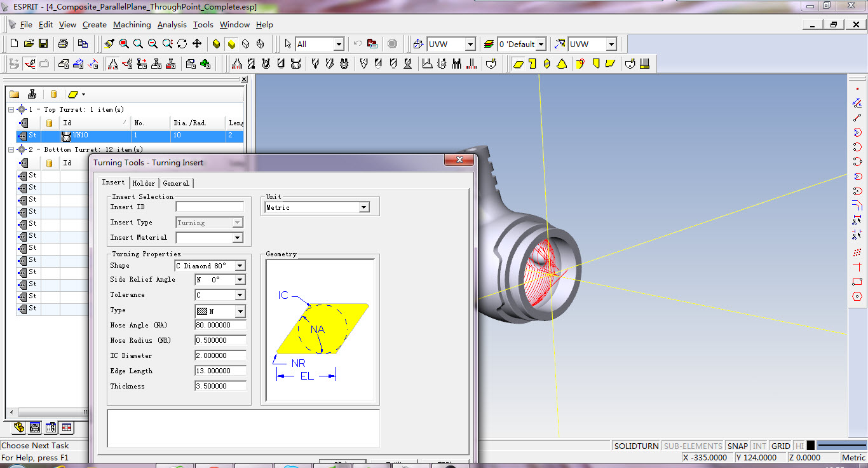Click the Thickness value field

tap(220, 386)
